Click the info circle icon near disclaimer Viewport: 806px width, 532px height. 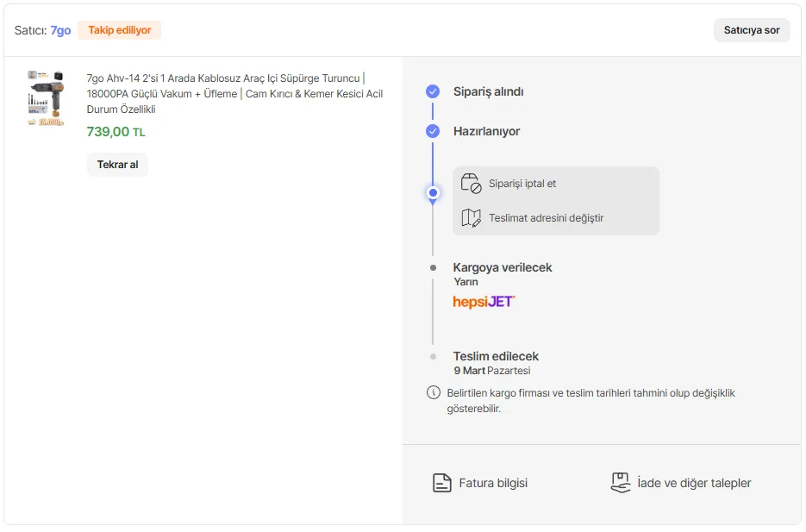pyautogui.click(x=434, y=393)
